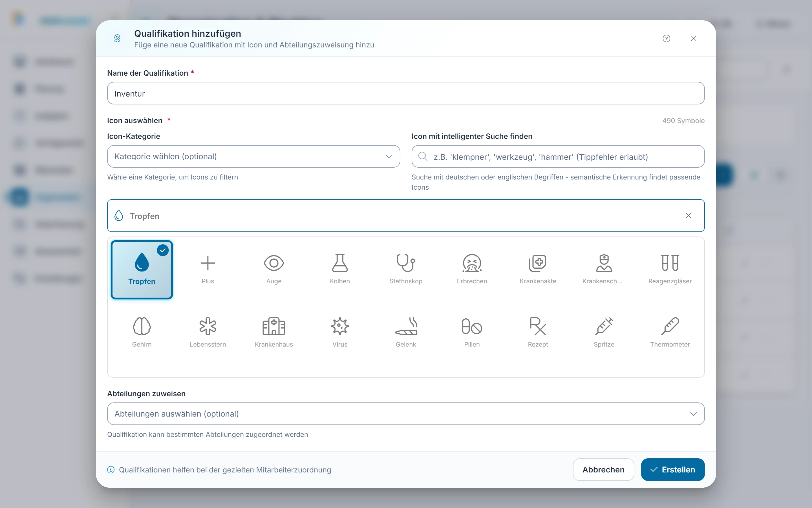
Task: Select the Kolben flask icon
Action: coord(340,270)
